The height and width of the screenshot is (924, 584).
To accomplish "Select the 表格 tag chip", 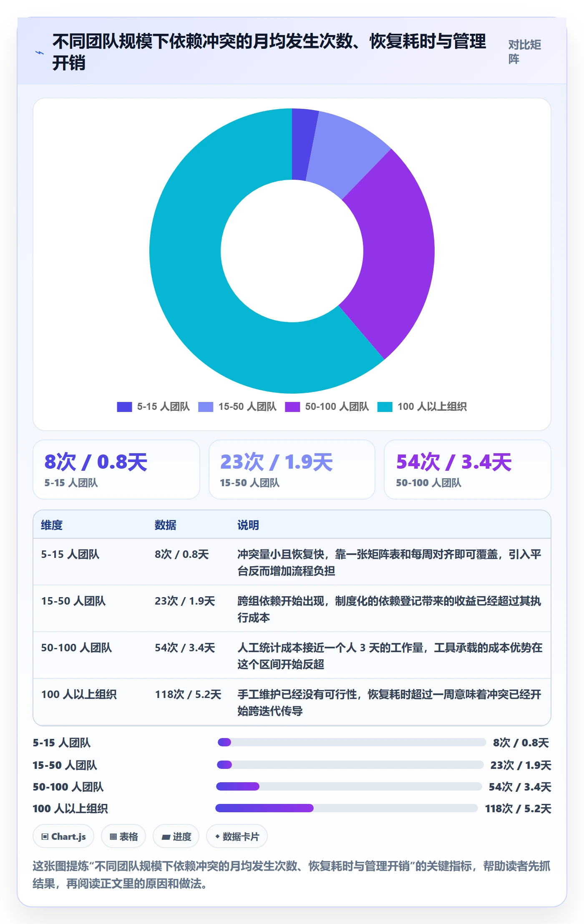I will 123,836.
